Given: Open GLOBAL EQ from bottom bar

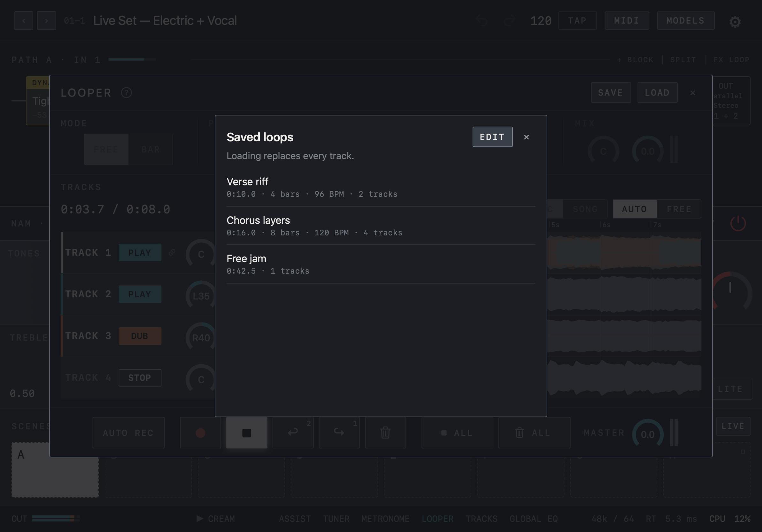Looking at the screenshot, I should click(x=534, y=519).
